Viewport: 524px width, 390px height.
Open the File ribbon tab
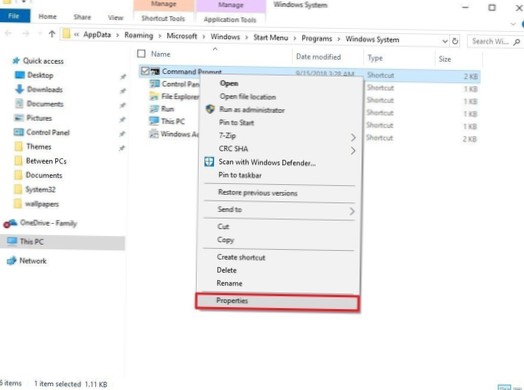pyautogui.click(x=14, y=16)
